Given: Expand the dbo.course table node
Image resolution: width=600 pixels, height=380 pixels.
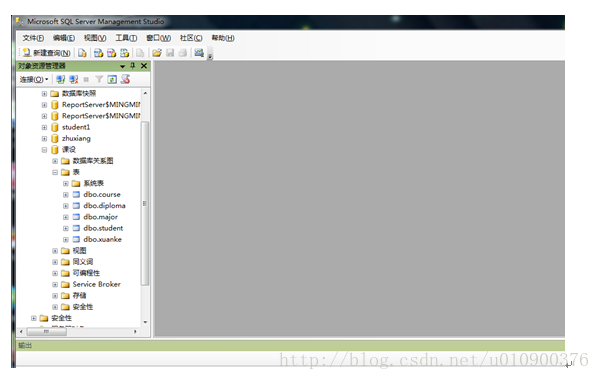Looking at the screenshot, I should 66,195.
